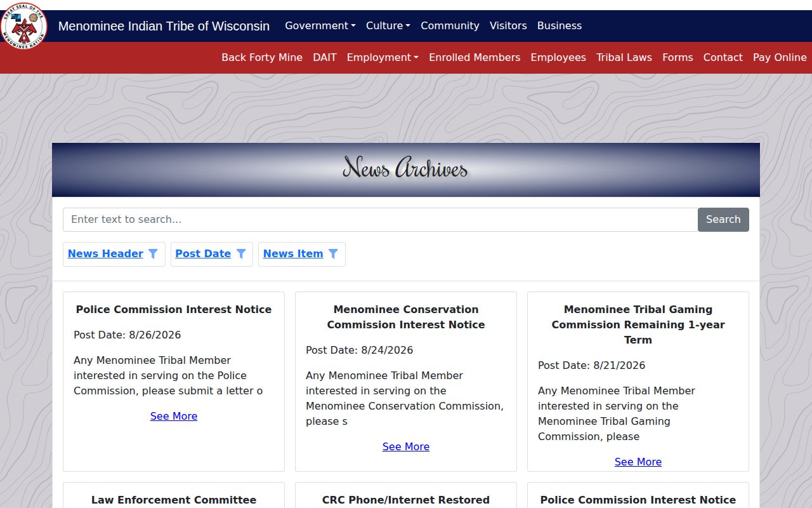
Task: Select the Business menu item
Action: click(x=560, y=25)
